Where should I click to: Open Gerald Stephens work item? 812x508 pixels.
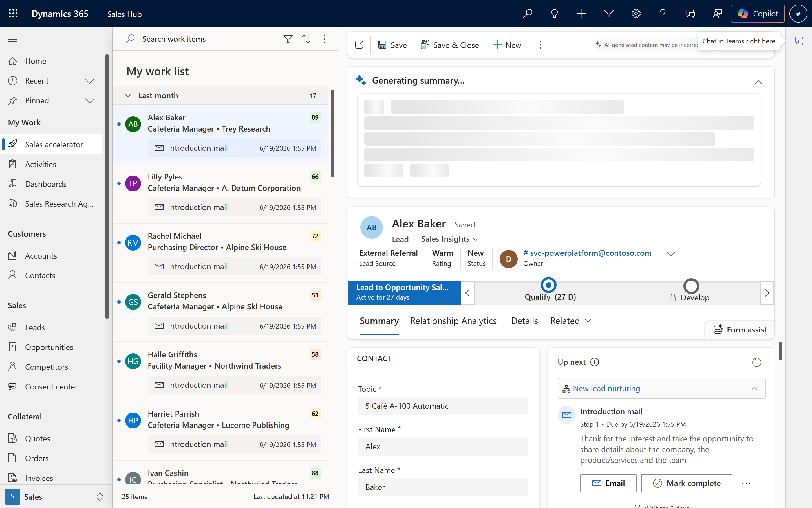tap(220, 312)
